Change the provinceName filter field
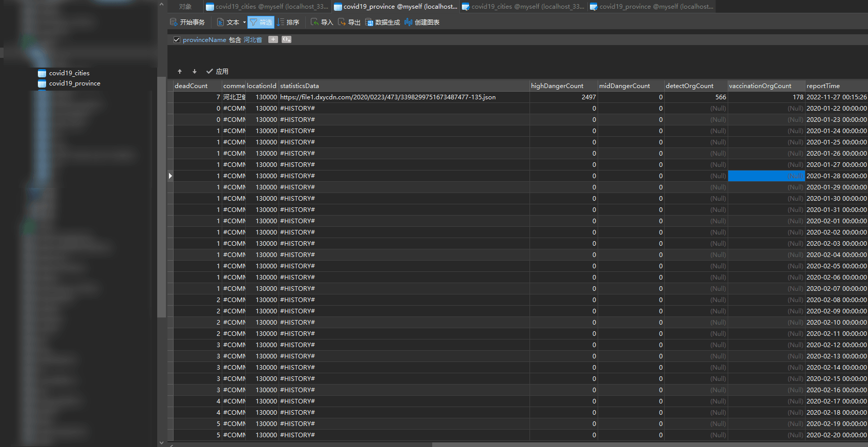 204,40
